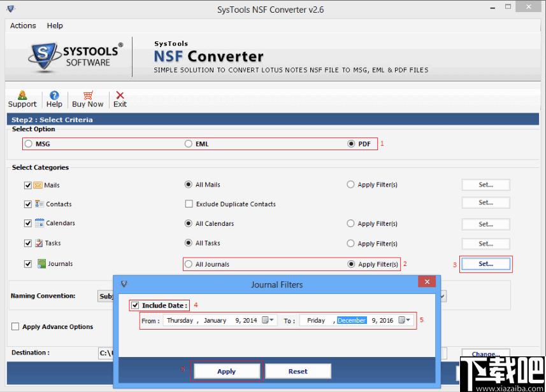The height and width of the screenshot is (392, 546).
Task: Click the Set button for Calendars
Action: click(485, 224)
